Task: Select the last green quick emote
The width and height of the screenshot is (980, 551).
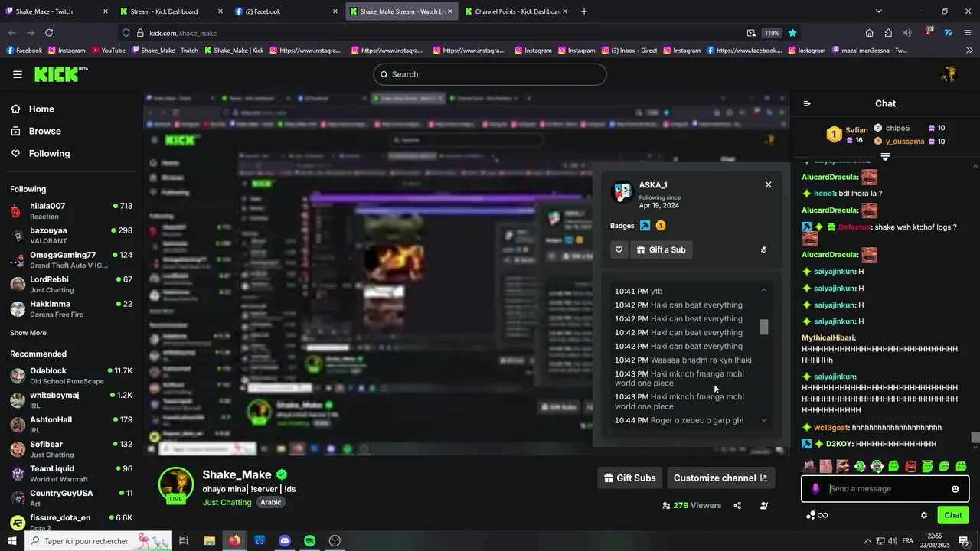Action: (x=961, y=466)
